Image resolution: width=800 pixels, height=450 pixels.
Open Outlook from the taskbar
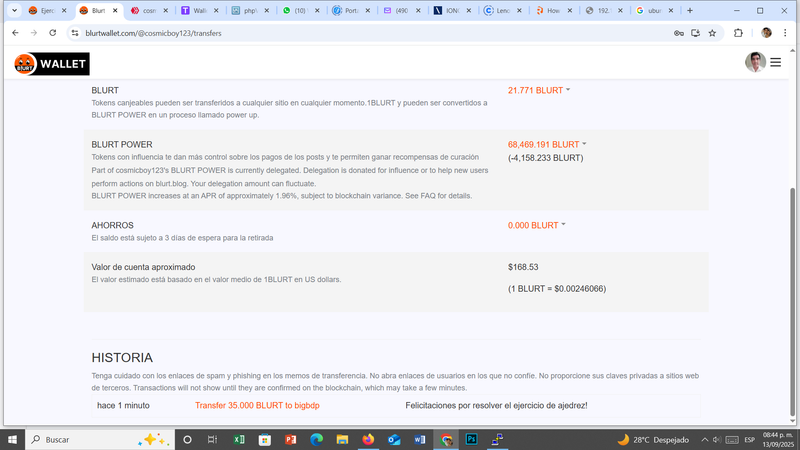(394, 439)
